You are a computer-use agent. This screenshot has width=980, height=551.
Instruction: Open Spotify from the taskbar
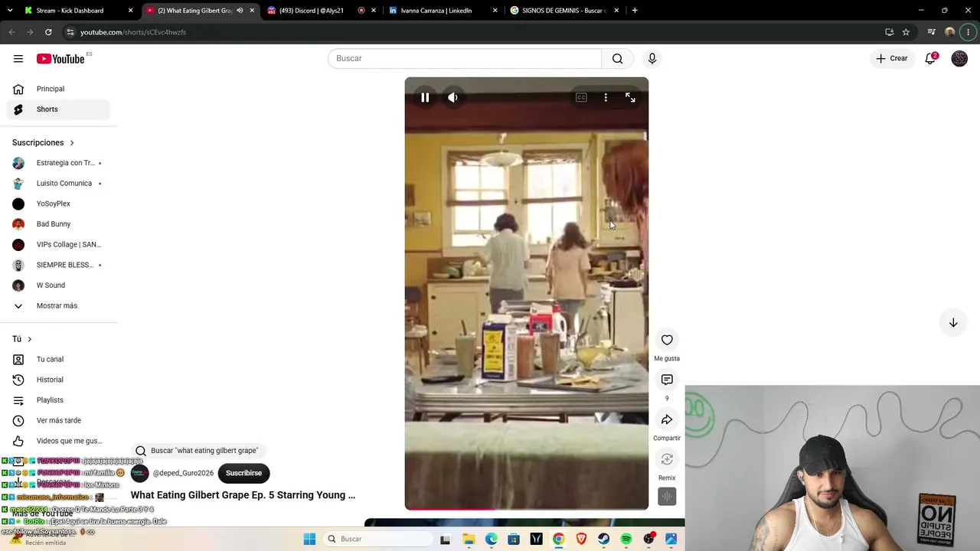point(626,539)
